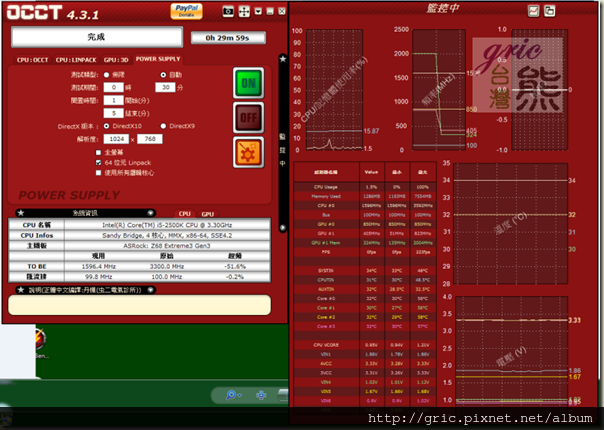Viewport: 604px width, 430px height.
Task: Click the star icon atop the black monitoring sidebar
Action: (x=283, y=59)
